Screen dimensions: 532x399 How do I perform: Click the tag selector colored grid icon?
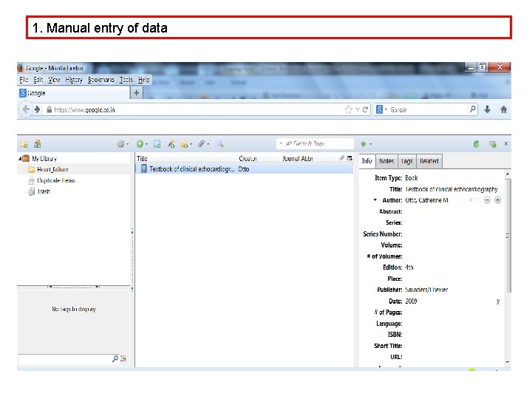click(123, 358)
